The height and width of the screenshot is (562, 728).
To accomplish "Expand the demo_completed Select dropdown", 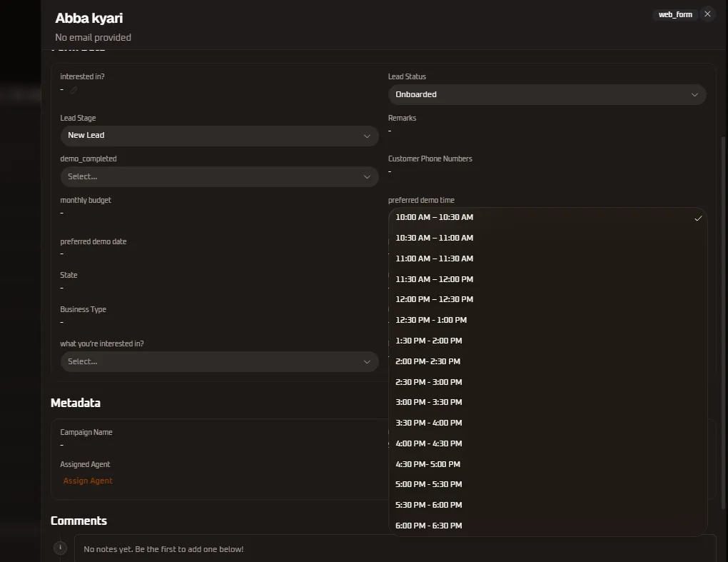I will 219,176.
